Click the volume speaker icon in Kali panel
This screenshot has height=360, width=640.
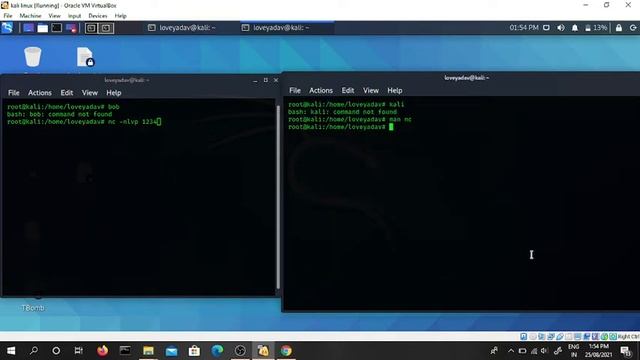tap(561, 28)
